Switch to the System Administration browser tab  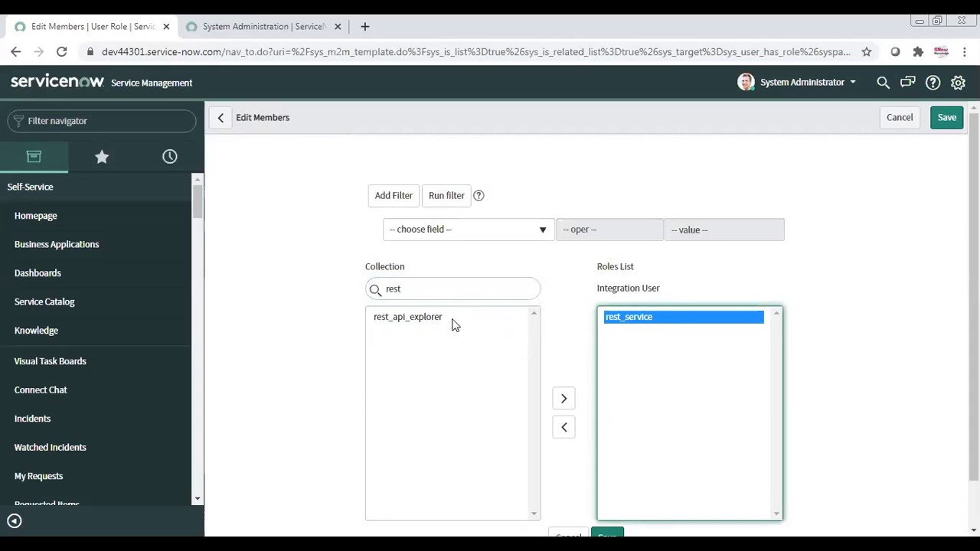[x=263, y=26]
